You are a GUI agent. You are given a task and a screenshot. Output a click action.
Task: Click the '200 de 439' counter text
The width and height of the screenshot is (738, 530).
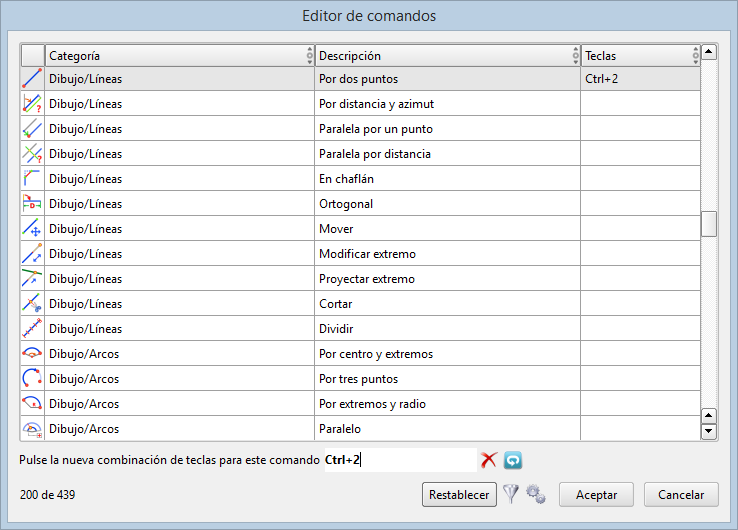(x=48, y=495)
